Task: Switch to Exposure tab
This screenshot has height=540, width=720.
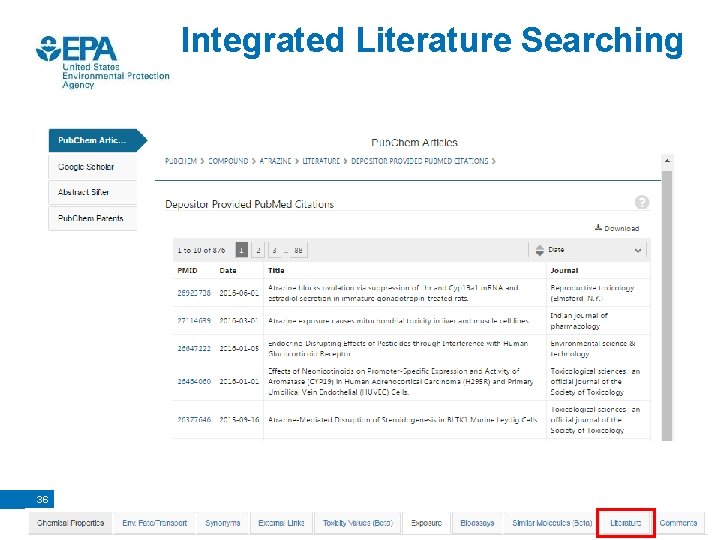Action: pyautogui.click(x=427, y=523)
